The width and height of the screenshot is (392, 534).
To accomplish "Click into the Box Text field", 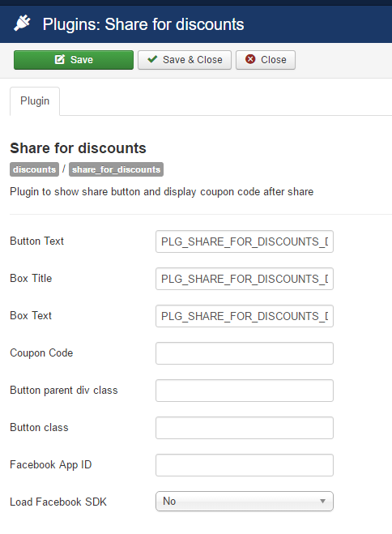I will click(x=245, y=316).
